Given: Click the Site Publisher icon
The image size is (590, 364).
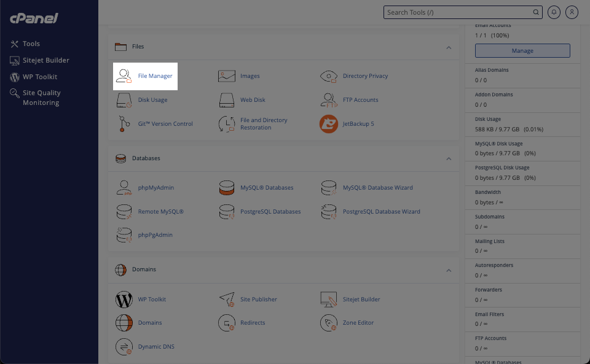Looking at the screenshot, I should pyautogui.click(x=227, y=300).
